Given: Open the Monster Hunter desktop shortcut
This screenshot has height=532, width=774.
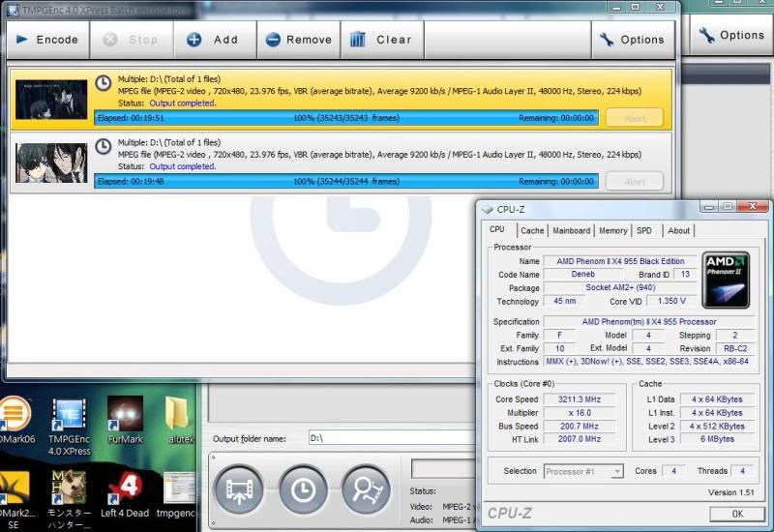Looking at the screenshot, I should (x=69, y=499).
